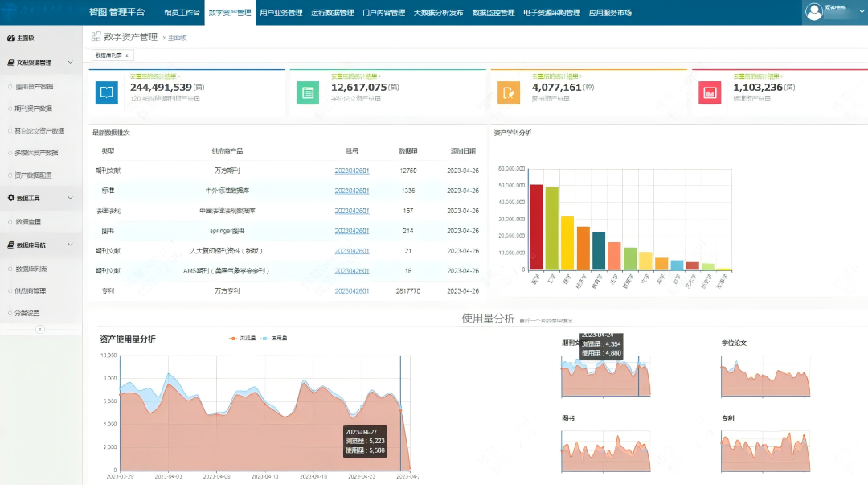Click the 数据量 column header
Image resolution: width=868 pixels, height=485 pixels.
tap(408, 150)
